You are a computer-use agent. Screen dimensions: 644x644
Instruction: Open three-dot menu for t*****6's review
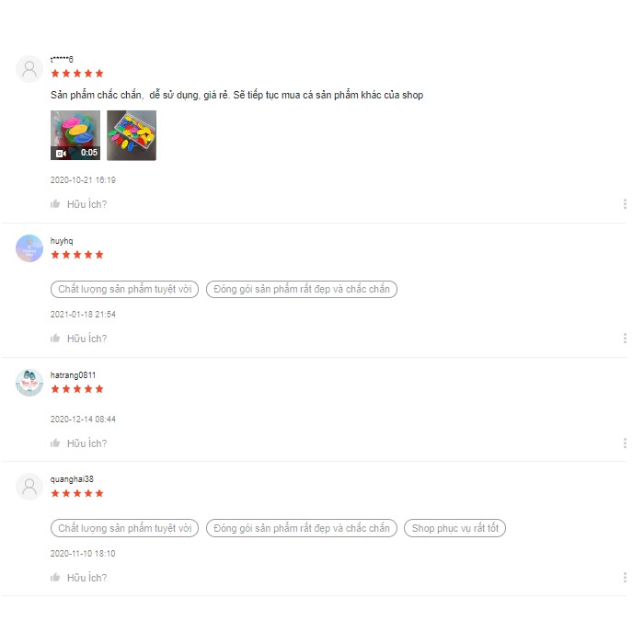(x=625, y=204)
